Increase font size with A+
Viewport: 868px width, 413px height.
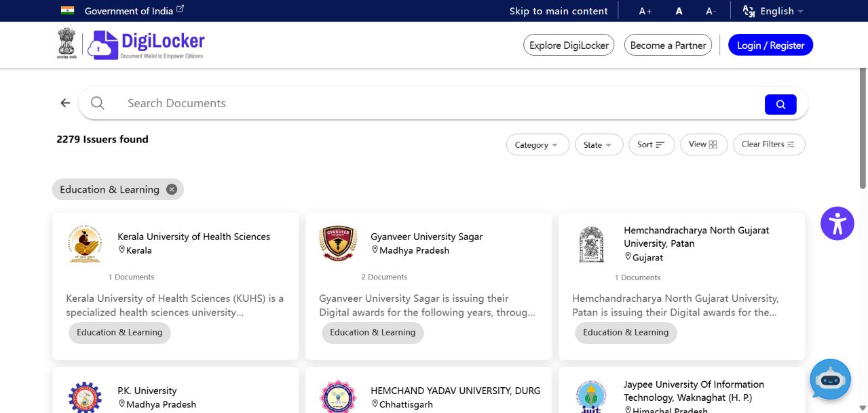[x=645, y=11]
